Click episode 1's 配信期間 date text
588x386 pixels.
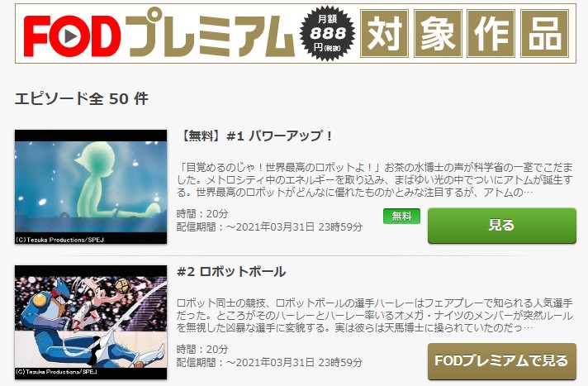click(269, 227)
